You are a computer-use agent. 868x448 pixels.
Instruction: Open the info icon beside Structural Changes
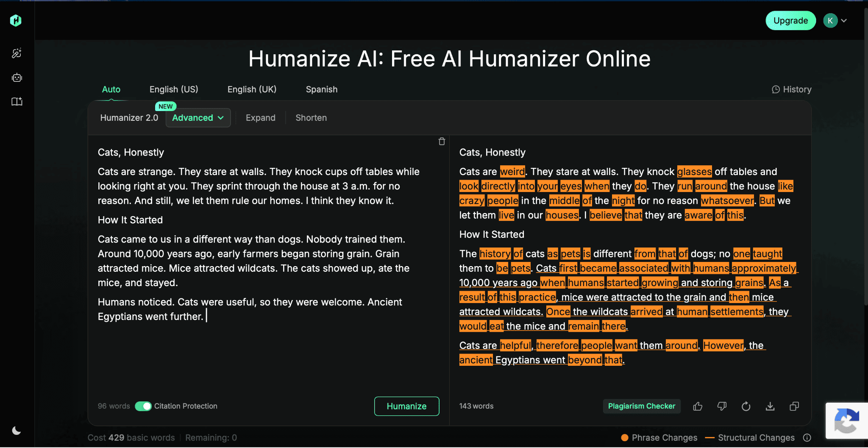pos(807,438)
